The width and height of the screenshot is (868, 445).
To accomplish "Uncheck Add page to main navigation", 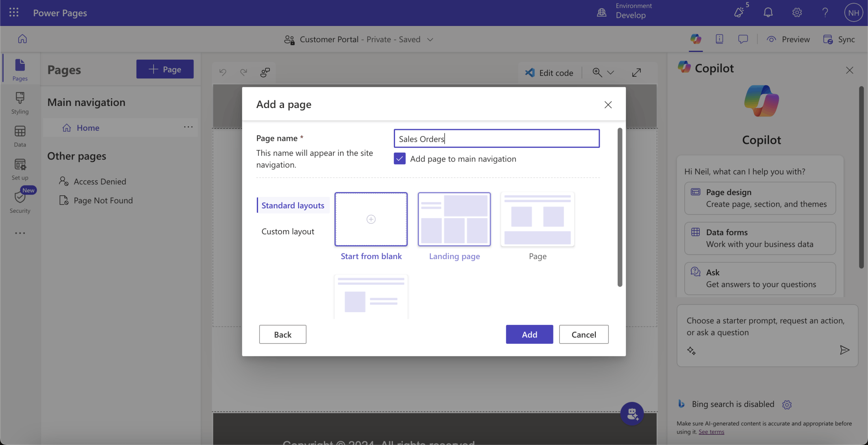I will (x=399, y=159).
